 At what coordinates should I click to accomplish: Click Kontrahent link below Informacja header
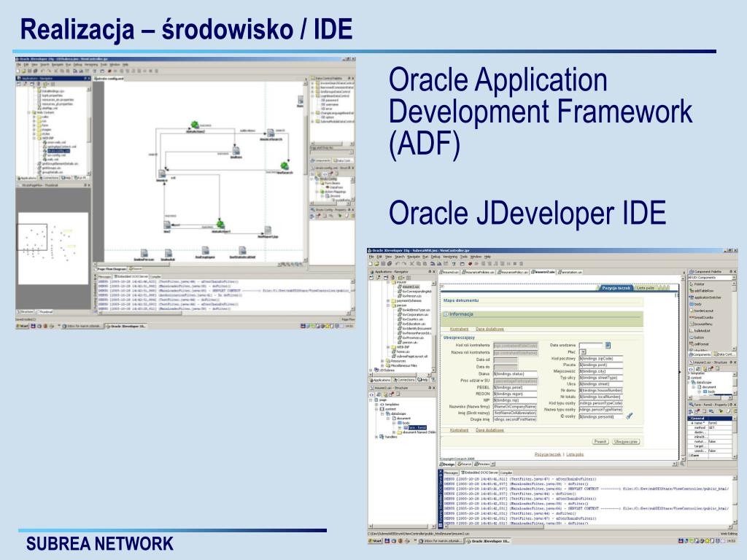[460, 329]
